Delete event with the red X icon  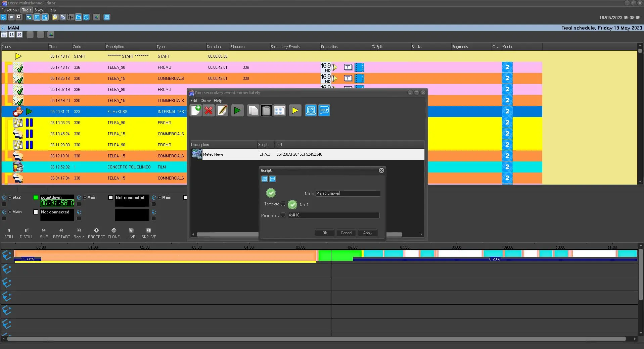(x=209, y=110)
